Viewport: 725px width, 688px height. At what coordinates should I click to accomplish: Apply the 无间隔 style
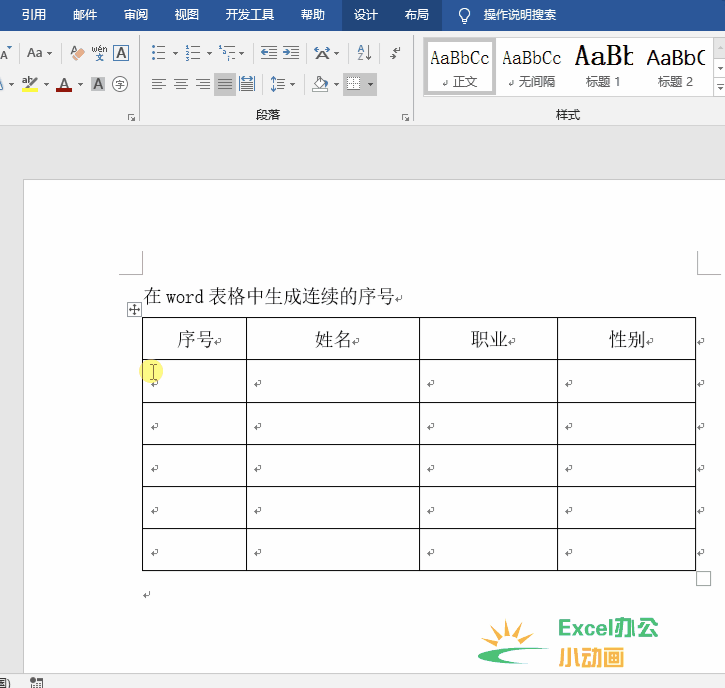pyautogui.click(x=532, y=67)
